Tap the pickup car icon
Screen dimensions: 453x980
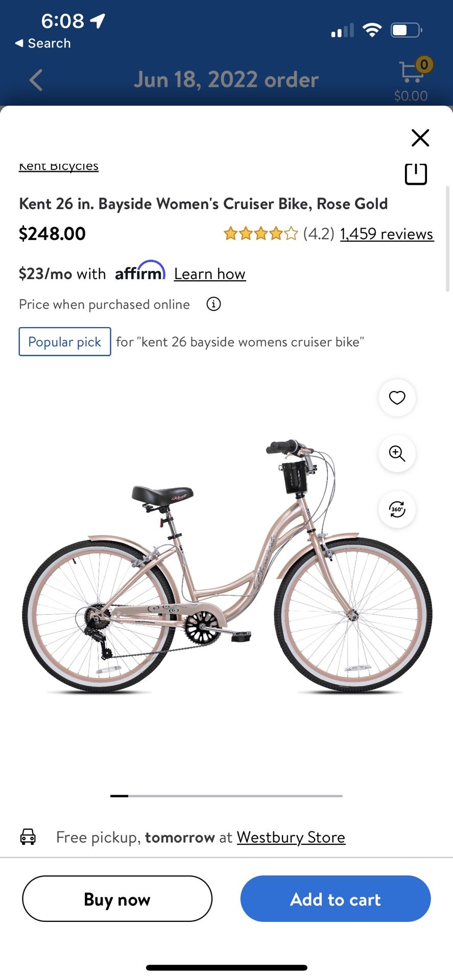(x=28, y=837)
